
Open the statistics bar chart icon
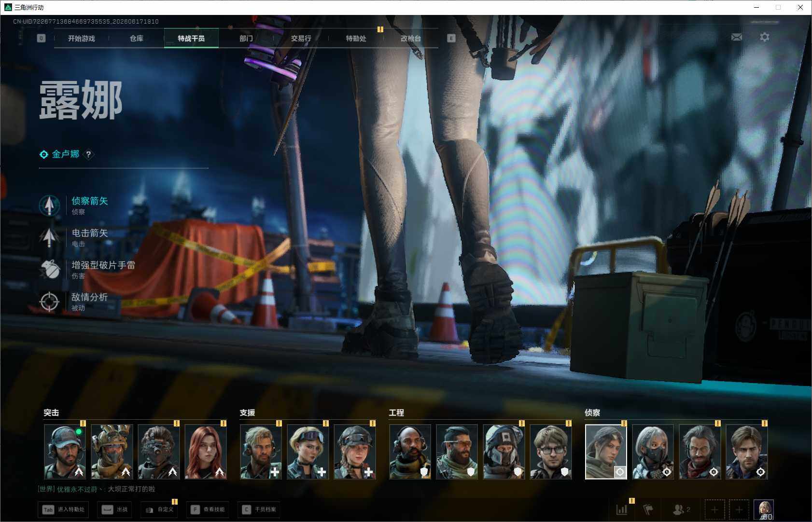(x=622, y=509)
